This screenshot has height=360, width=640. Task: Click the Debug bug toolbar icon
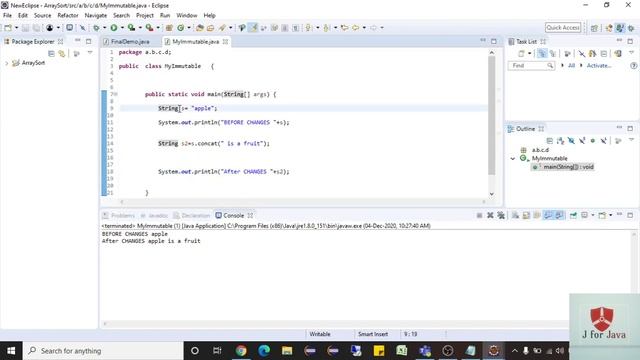(96, 28)
